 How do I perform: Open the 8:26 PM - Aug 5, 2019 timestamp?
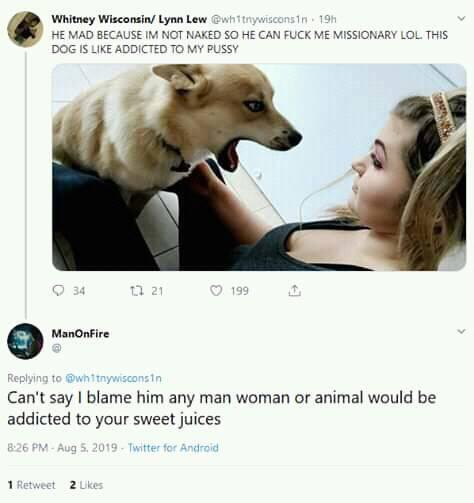pos(62,447)
